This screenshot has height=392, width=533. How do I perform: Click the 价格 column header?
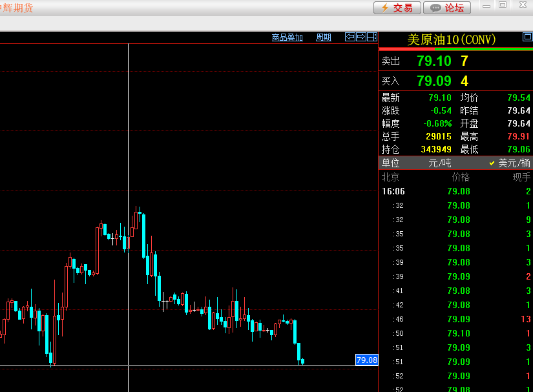[x=461, y=177]
